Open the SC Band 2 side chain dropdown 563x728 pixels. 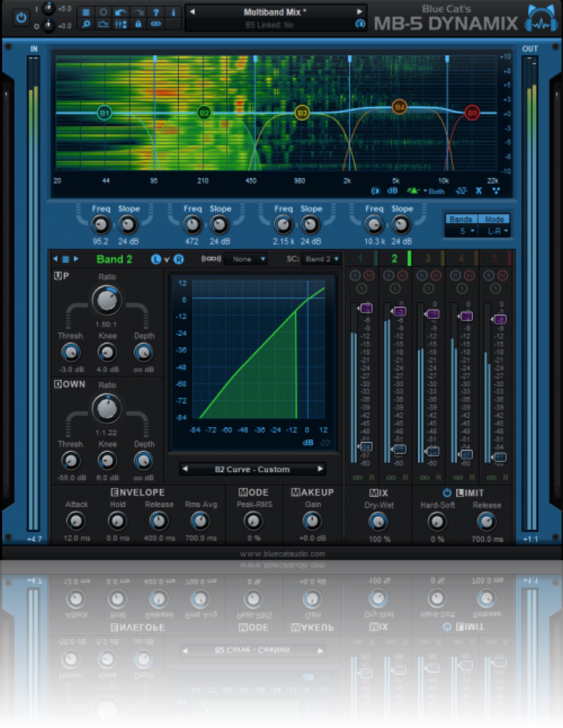321,259
